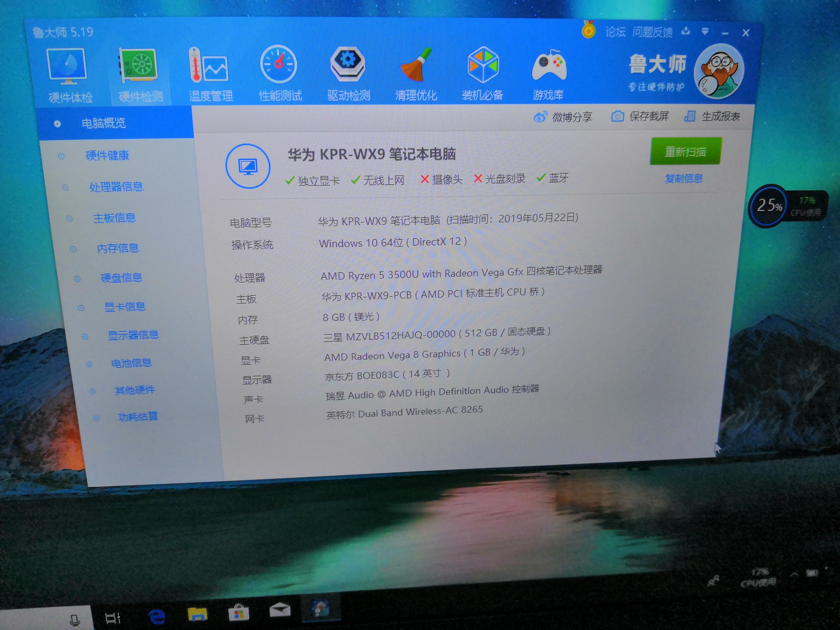Click the 复制信息 link
The height and width of the screenshot is (630, 840).
(684, 178)
